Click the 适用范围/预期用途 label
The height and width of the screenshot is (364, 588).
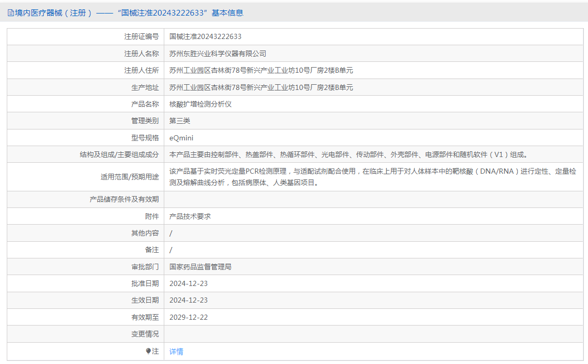coord(129,177)
